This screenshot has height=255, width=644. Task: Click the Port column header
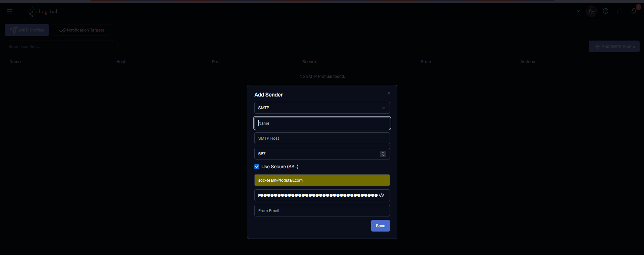click(216, 62)
